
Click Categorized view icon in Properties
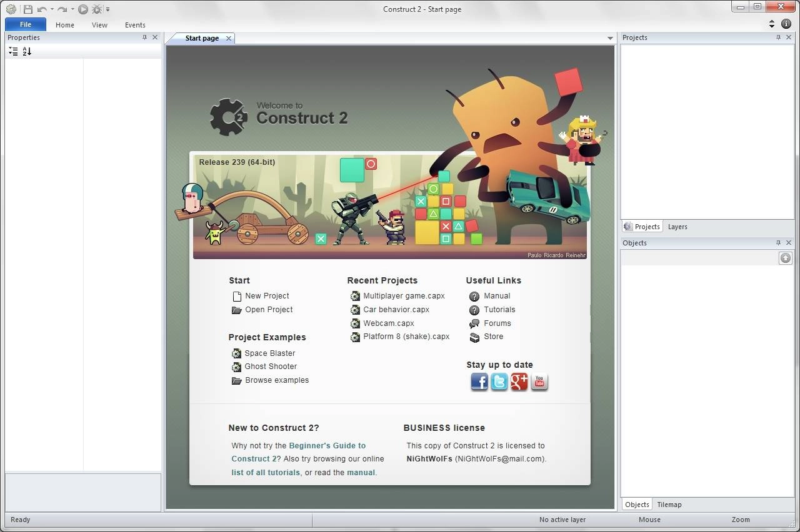pyautogui.click(x=13, y=51)
